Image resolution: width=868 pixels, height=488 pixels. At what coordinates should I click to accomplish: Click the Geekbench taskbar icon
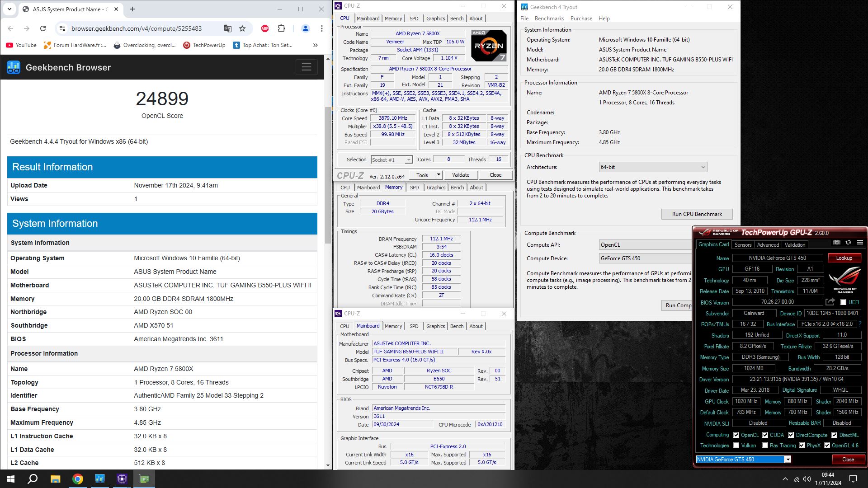[x=100, y=479]
